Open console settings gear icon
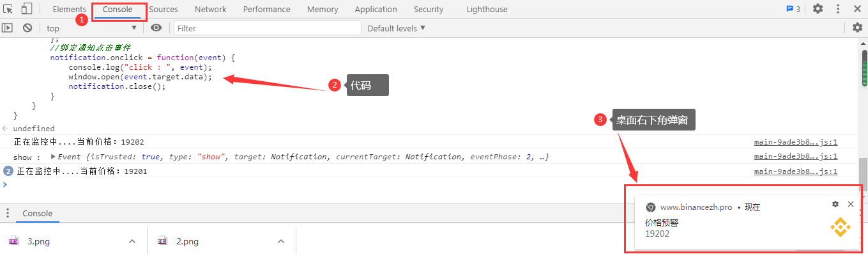Image resolution: width=868 pixels, height=254 pixels. click(857, 28)
